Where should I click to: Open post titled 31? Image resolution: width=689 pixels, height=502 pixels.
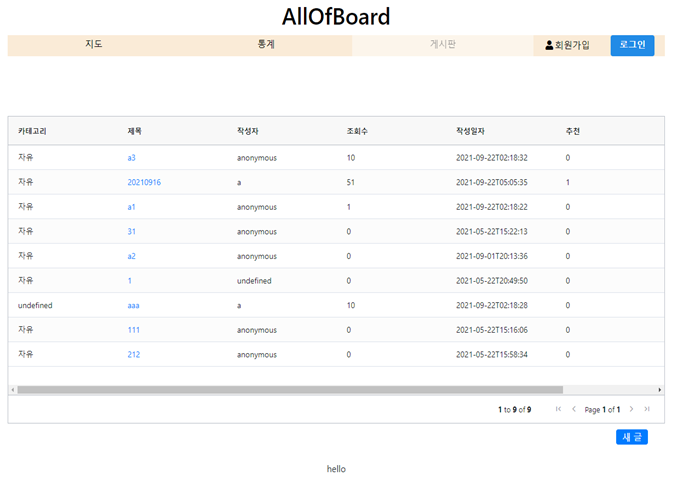tap(131, 232)
